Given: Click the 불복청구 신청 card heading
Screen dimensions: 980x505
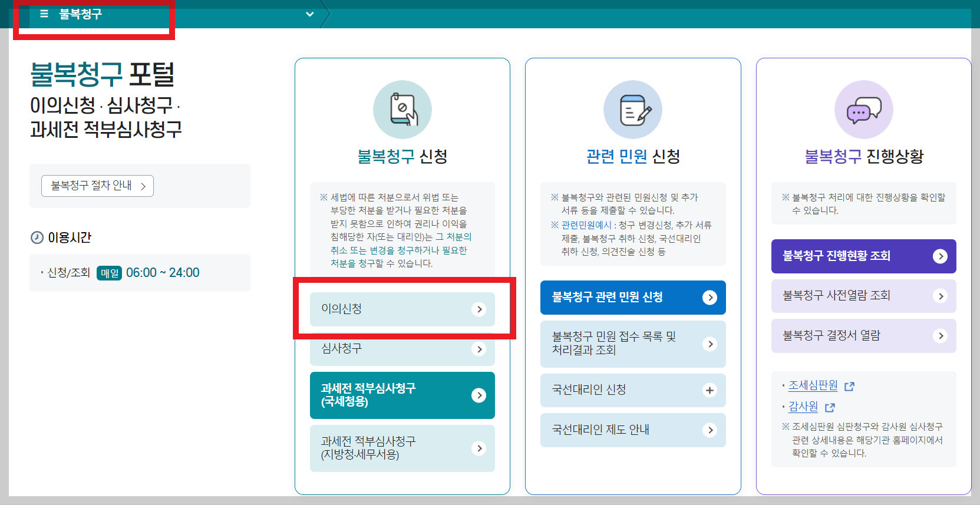Looking at the screenshot, I should coord(402,156).
